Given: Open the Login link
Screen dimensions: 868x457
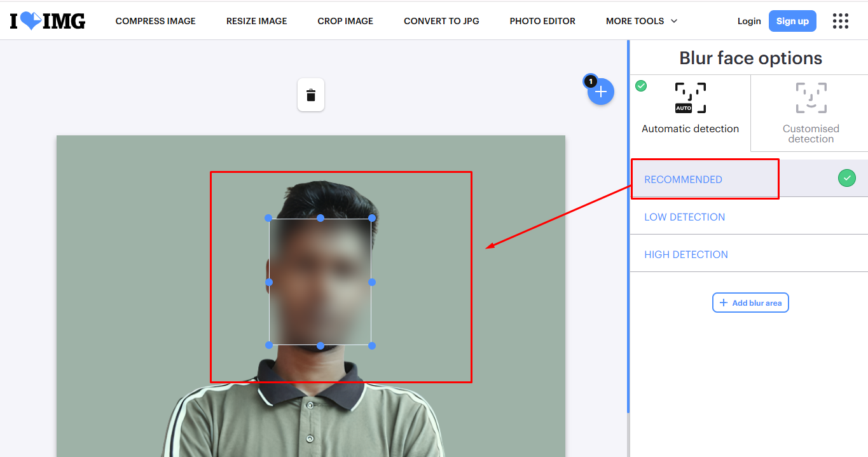Looking at the screenshot, I should (x=748, y=20).
